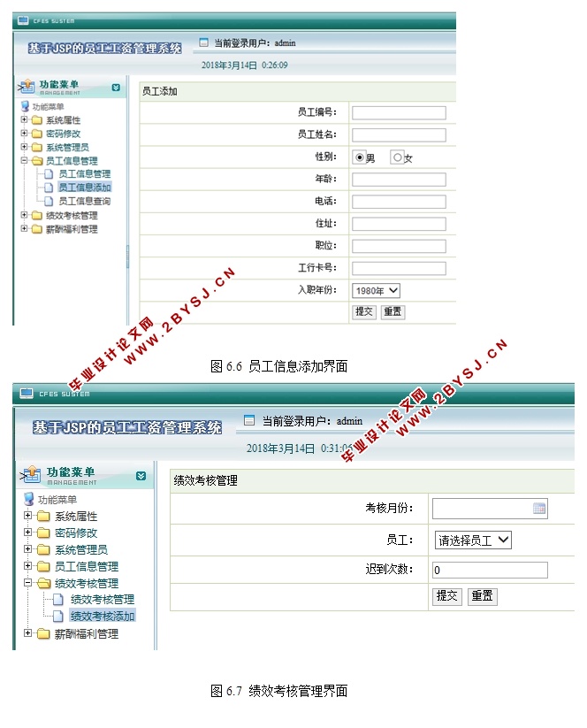
Task: Open 绩效考核管理 sub-item in bottom tree
Action: (102, 600)
